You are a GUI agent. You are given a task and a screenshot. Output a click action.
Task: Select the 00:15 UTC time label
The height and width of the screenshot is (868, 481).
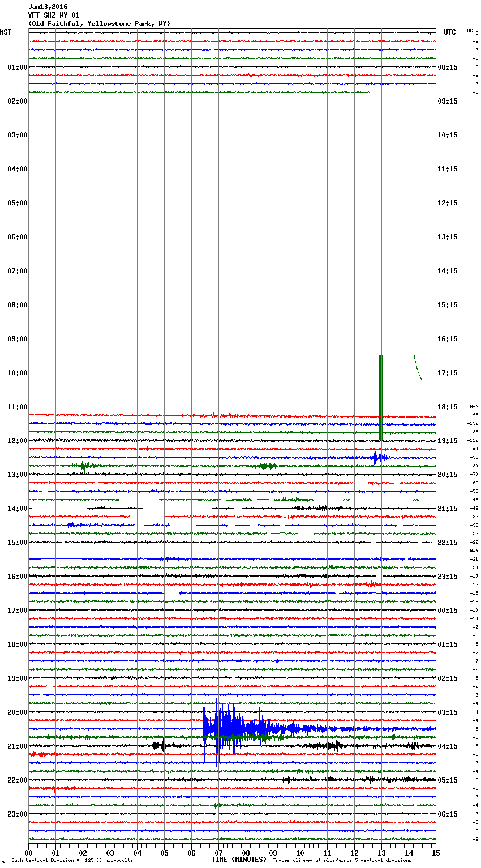point(448,611)
